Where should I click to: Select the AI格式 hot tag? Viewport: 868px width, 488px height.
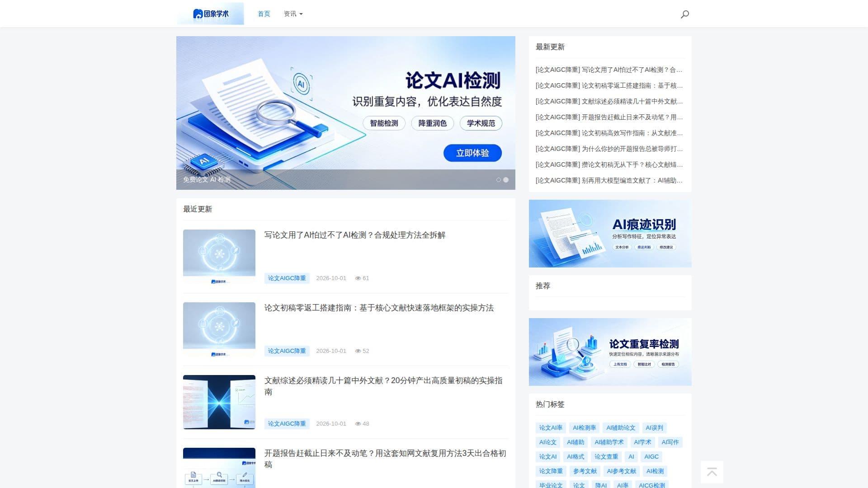(576, 457)
